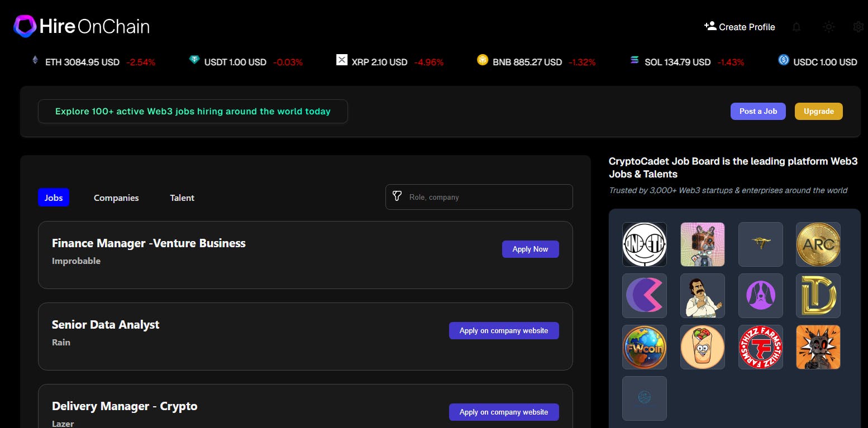Open the settings gear icon
868x428 pixels.
pos(859,27)
